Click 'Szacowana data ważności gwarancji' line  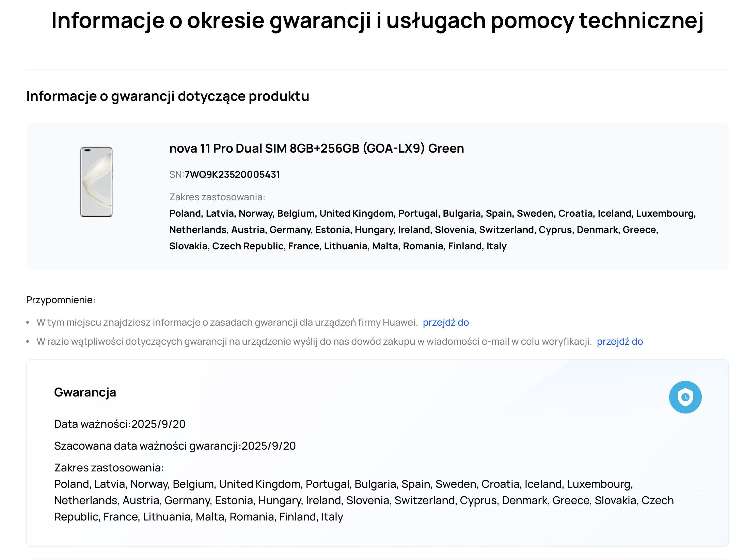coord(175,446)
